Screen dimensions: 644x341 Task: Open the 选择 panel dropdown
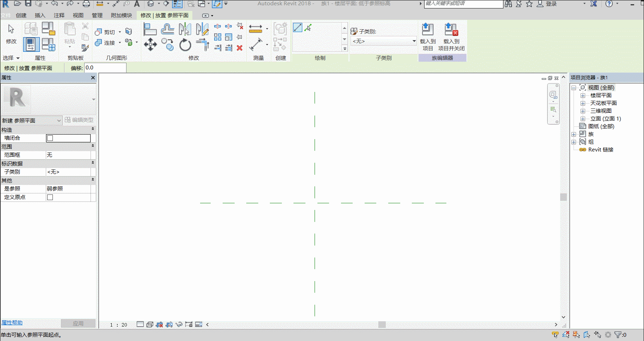[11, 58]
